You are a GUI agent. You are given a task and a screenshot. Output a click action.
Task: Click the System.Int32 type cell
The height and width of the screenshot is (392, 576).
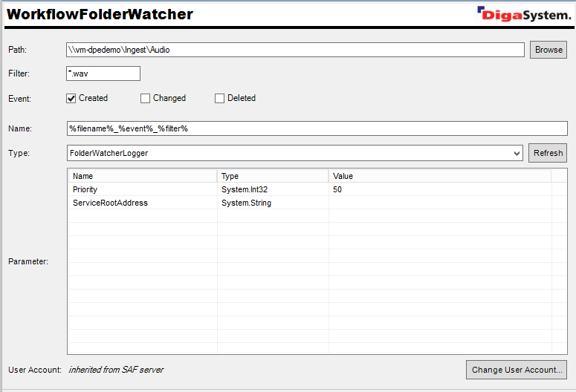tap(273, 189)
